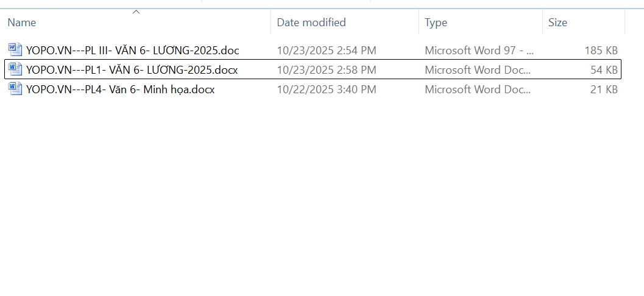Click the Microsoft Word 97 type entry
This screenshot has width=644, height=296.
[x=479, y=50]
